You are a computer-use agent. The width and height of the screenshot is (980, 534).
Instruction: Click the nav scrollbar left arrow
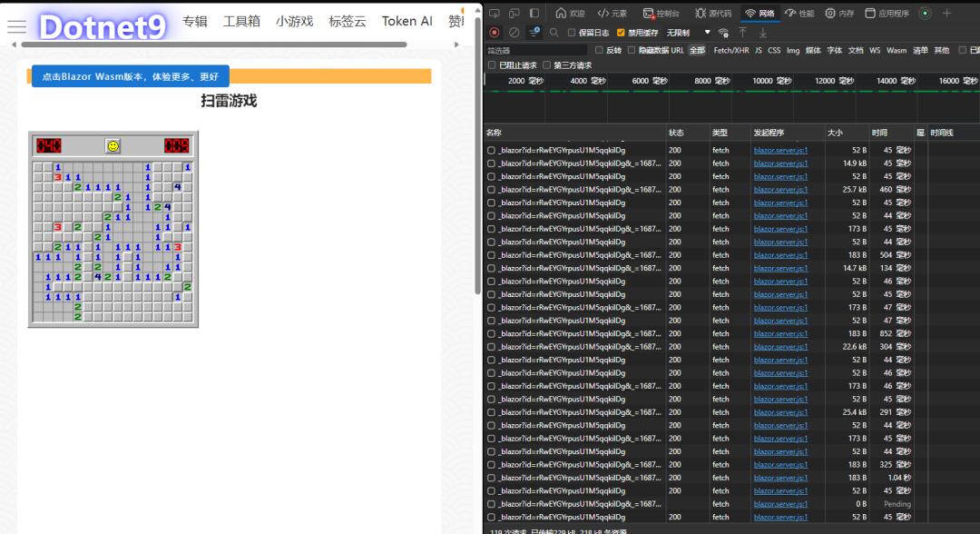[x=15, y=44]
